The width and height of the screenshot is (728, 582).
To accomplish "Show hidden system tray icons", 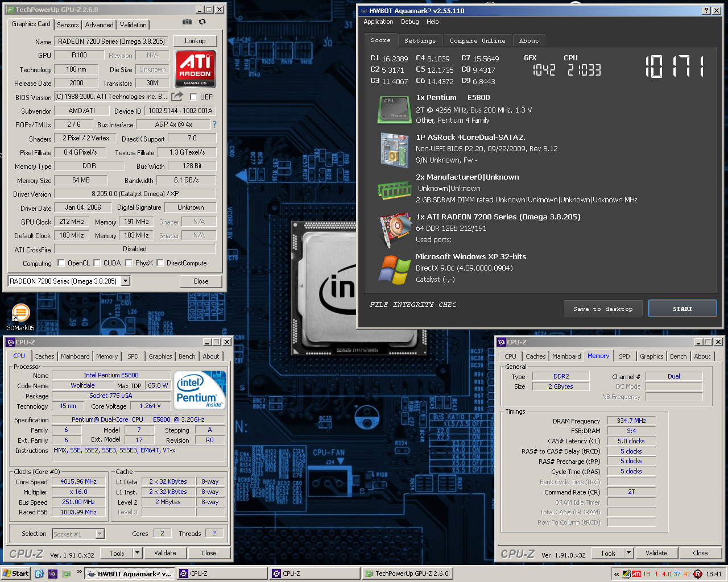I will (617, 574).
